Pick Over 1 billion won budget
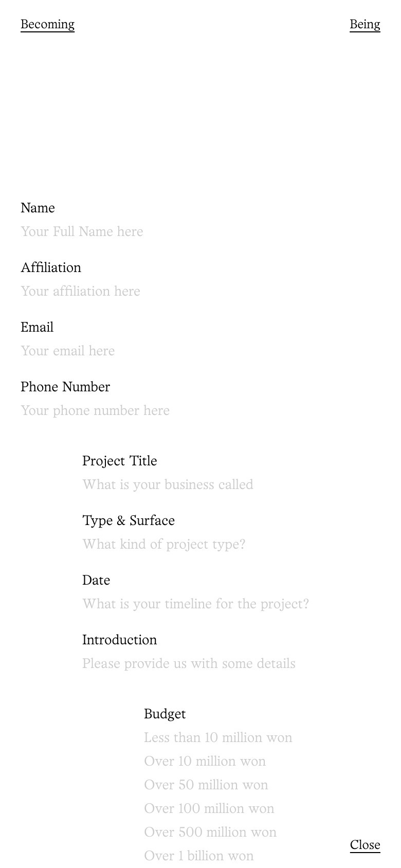Viewport: 401px width, 868px height. click(x=198, y=856)
